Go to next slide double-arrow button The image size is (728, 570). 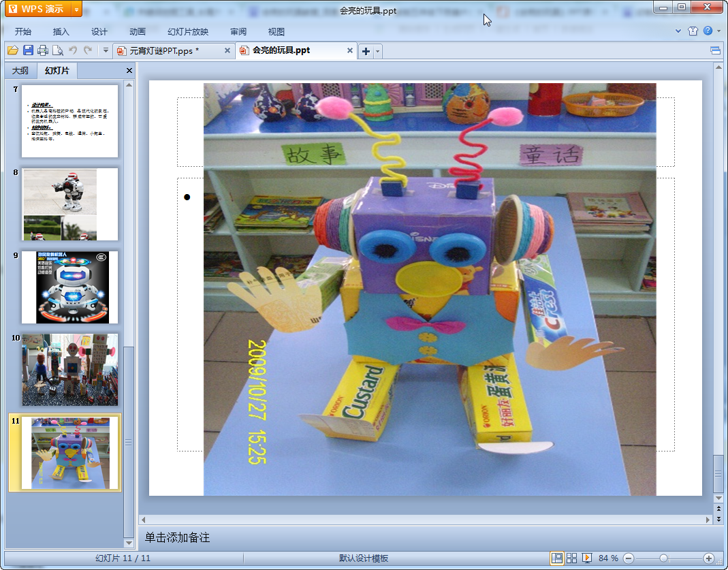point(718,519)
